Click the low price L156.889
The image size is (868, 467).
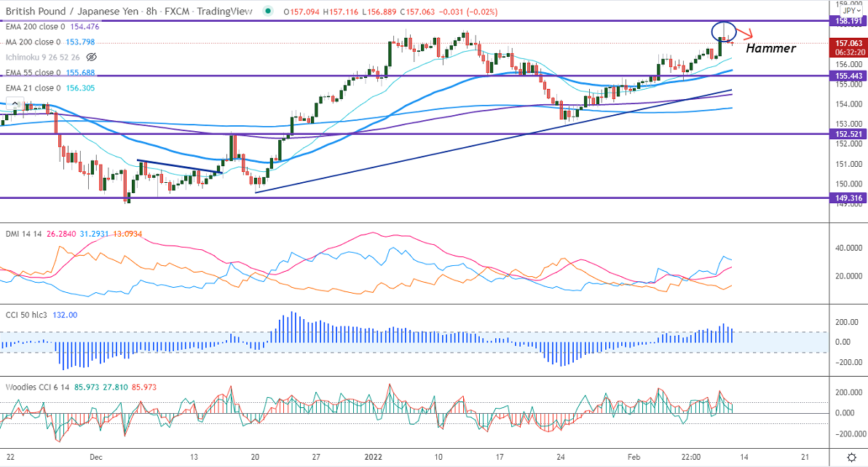tap(379, 12)
